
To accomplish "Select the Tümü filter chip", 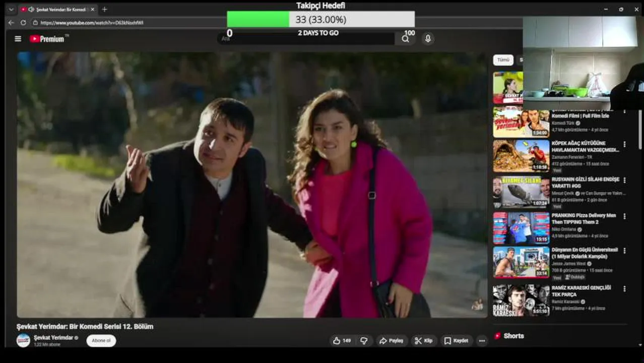I will pyautogui.click(x=503, y=59).
